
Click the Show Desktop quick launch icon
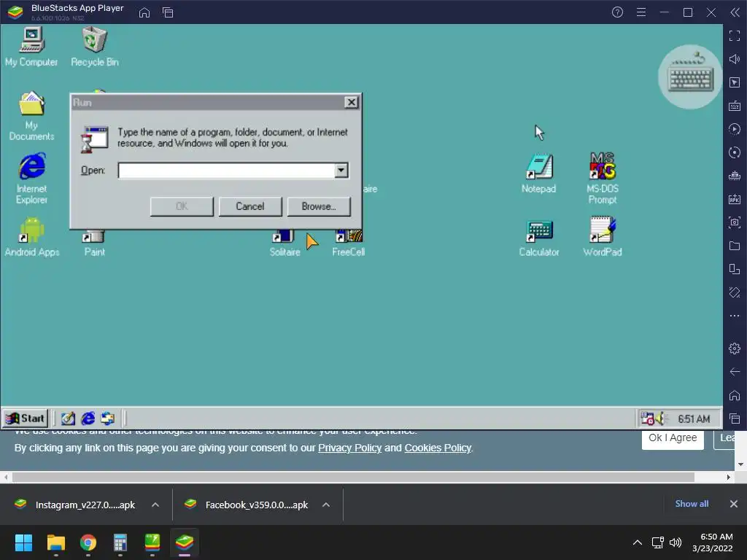point(68,419)
